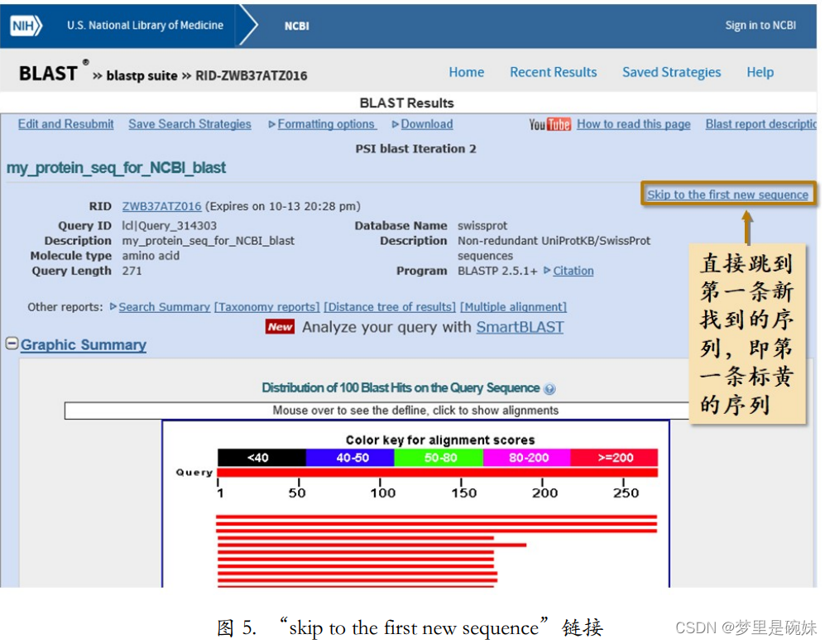Image resolution: width=830 pixels, height=644 pixels.
Task: Switch to the Recent Results tab
Action: point(553,72)
